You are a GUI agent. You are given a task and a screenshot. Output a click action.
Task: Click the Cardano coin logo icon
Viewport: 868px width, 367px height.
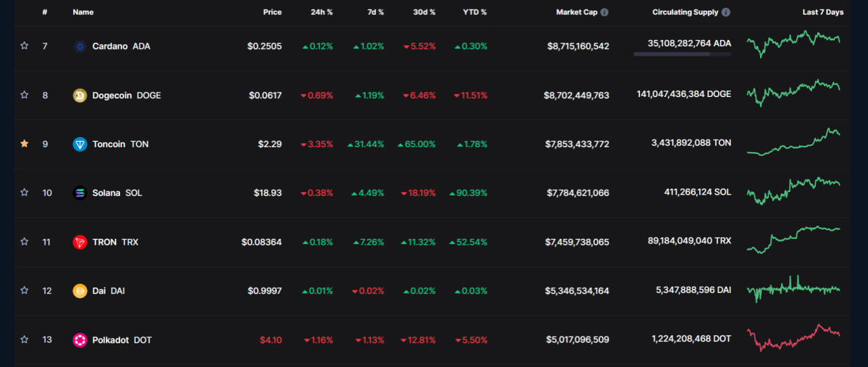[80, 46]
